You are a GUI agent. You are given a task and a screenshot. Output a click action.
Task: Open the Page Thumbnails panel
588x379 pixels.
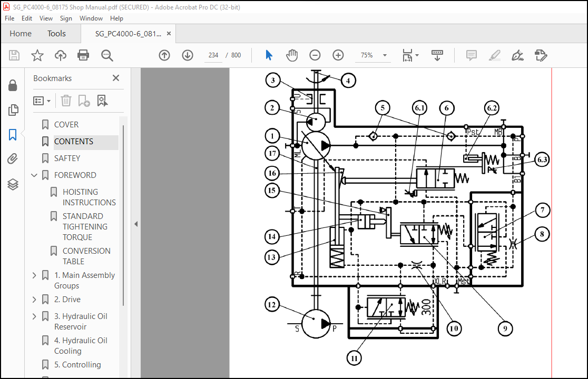pos(13,110)
